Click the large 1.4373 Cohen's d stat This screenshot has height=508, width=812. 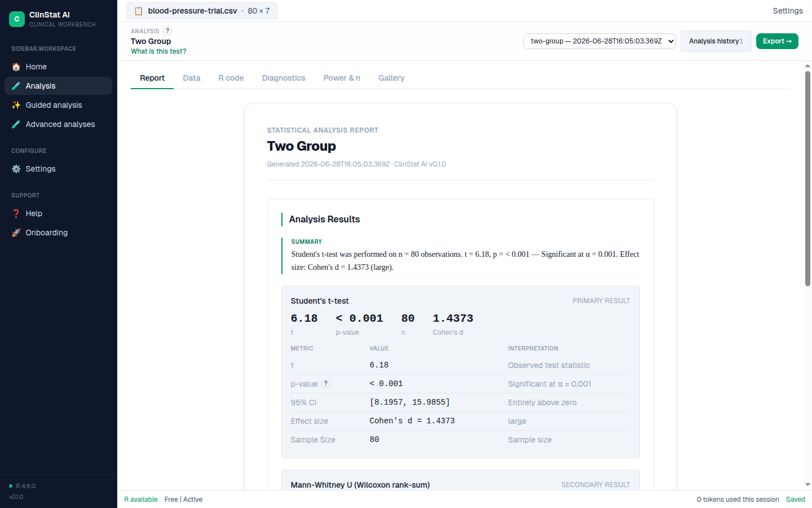[x=453, y=318]
